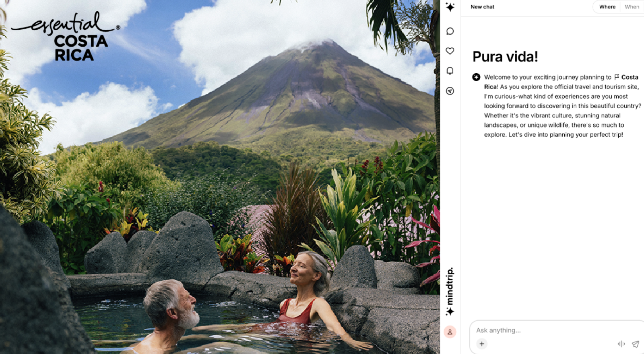Open saved favorites via heart icon

[x=450, y=51]
